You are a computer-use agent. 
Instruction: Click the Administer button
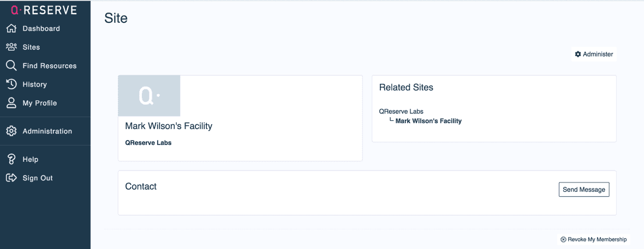(594, 54)
